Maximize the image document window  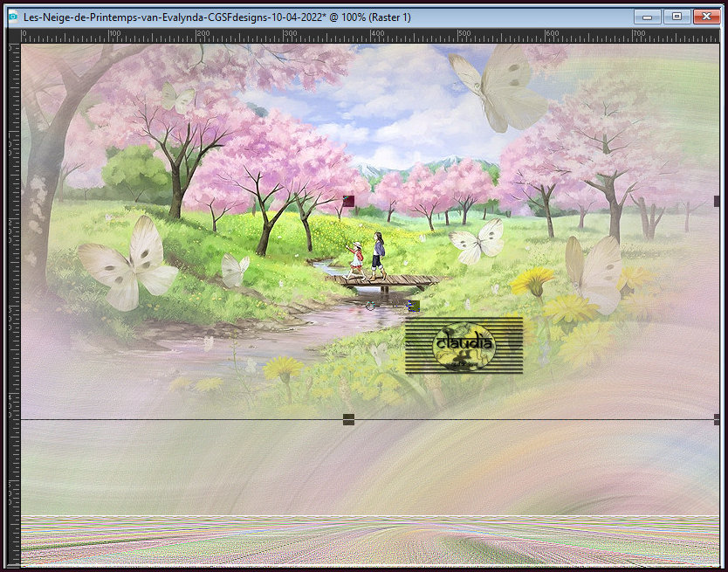pyautogui.click(x=676, y=17)
